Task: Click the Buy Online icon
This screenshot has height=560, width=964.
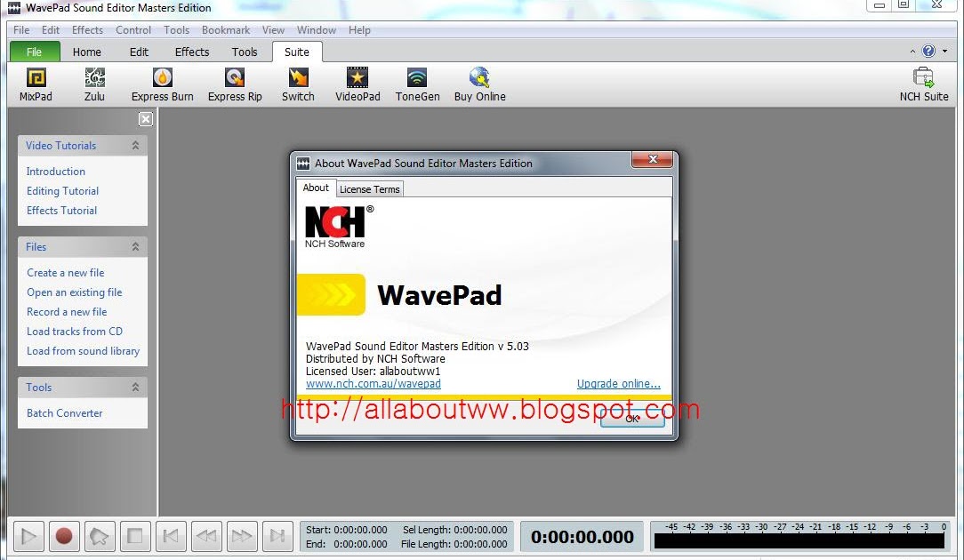Action: point(479,84)
